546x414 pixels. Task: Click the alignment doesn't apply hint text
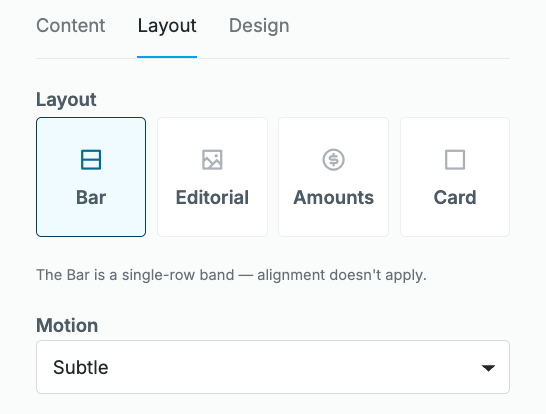(x=342, y=275)
